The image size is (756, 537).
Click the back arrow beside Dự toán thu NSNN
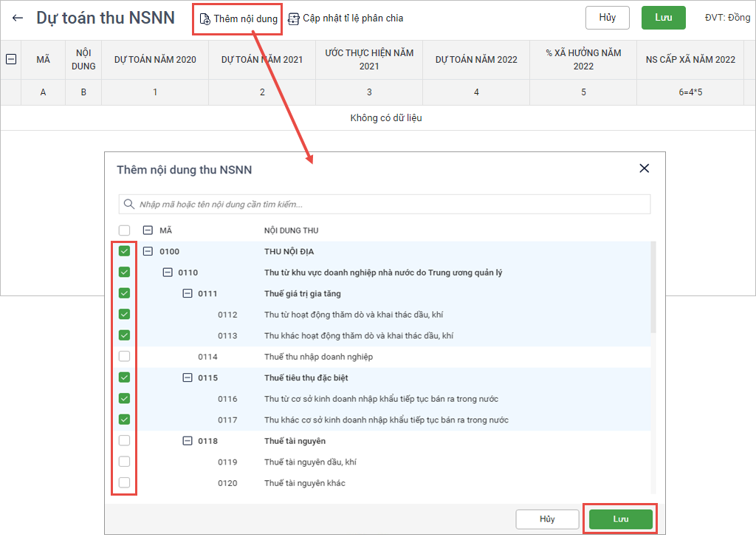coord(18,18)
